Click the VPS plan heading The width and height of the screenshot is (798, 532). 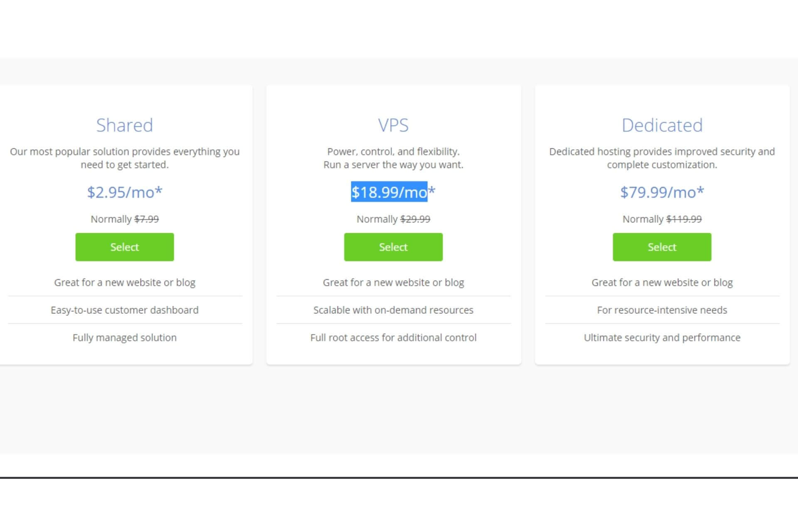tap(393, 125)
